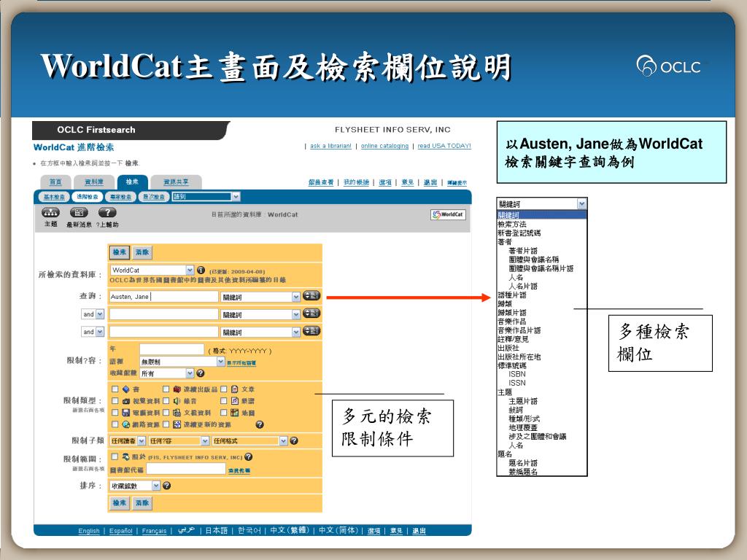Open the 最新消息 news icon

pos(79,212)
